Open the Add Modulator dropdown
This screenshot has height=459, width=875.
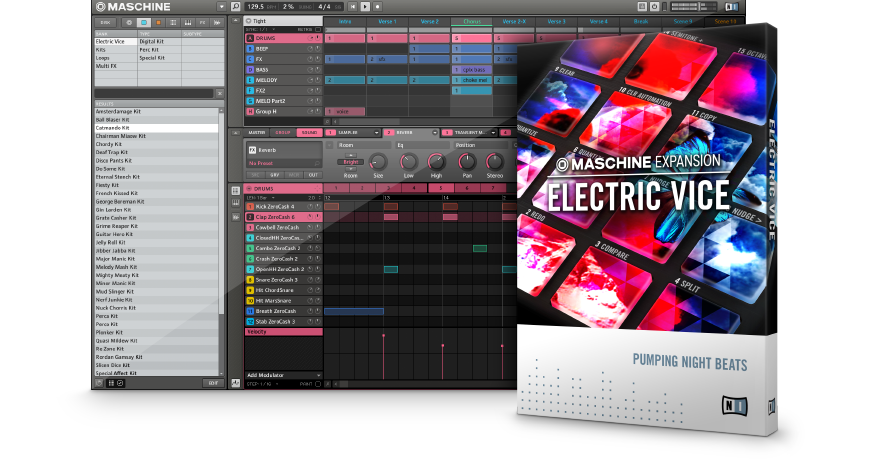[319, 374]
